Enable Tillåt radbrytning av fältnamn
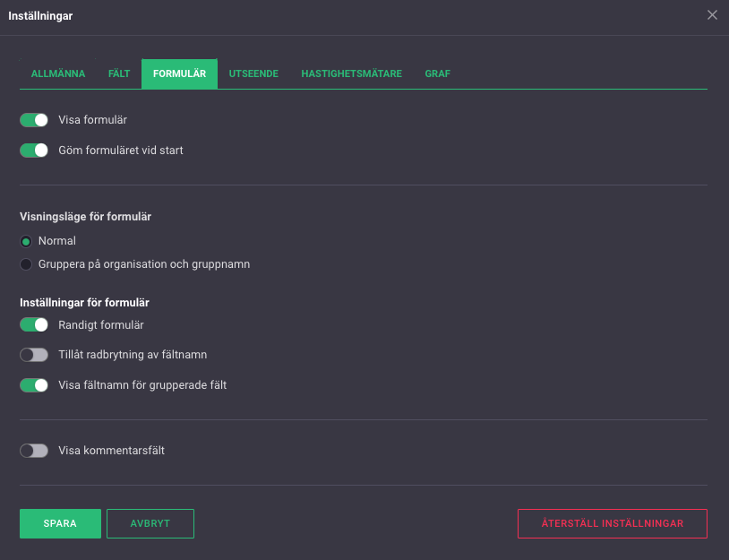This screenshot has width=729, height=560. pos(34,355)
